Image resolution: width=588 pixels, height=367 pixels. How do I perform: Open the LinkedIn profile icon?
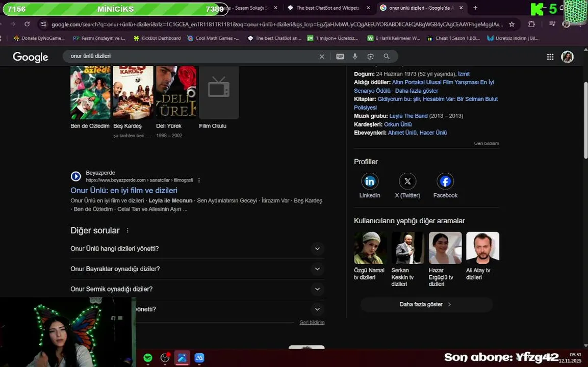pyautogui.click(x=370, y=181)
